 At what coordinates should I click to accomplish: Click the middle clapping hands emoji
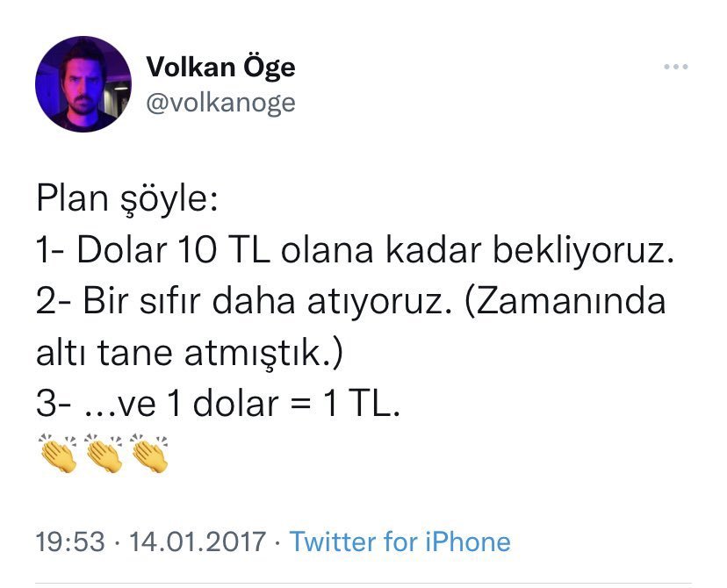point(104,453)
